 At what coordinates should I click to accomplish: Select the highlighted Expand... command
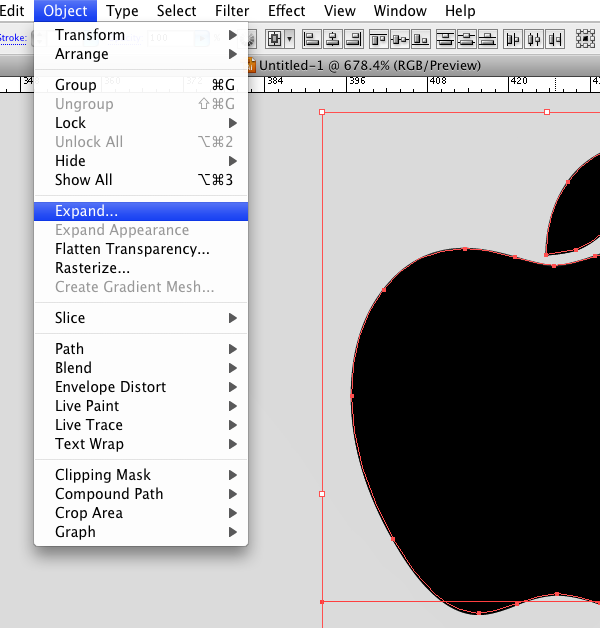click(141, 211)
